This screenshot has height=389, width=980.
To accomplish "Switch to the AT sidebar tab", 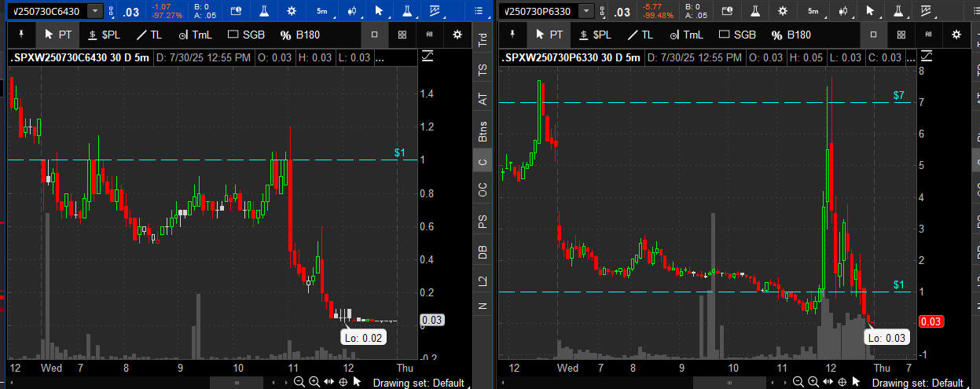I will [x=483, y=99].
